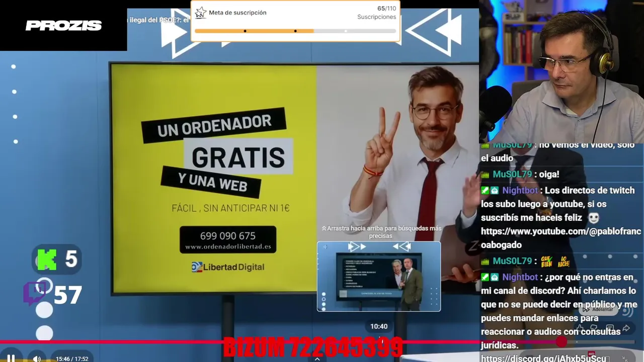Click the 'LO HACES' chat emote

pos(563,261)
